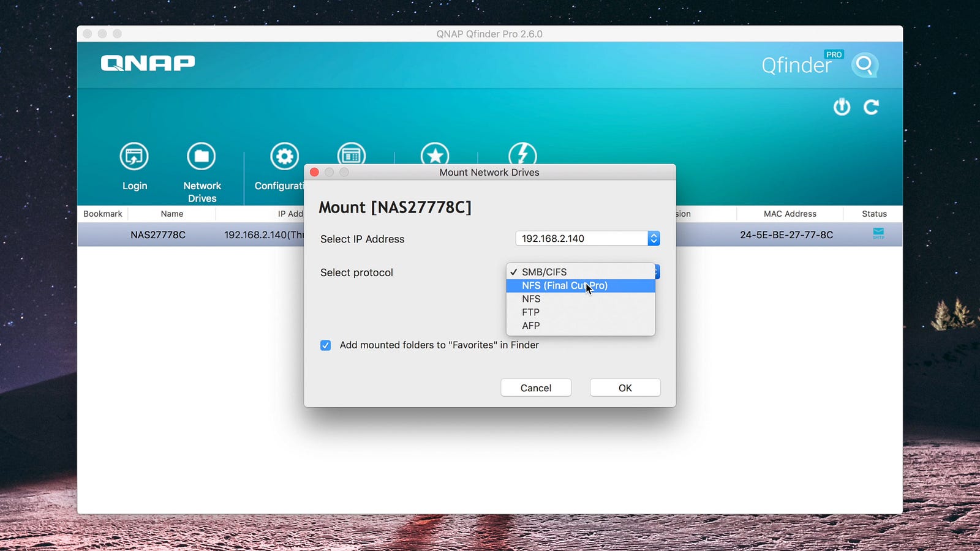Open the Select IP Address dropdown
Viewport: 980px width, 551px height.
click(x=587, y=238)
